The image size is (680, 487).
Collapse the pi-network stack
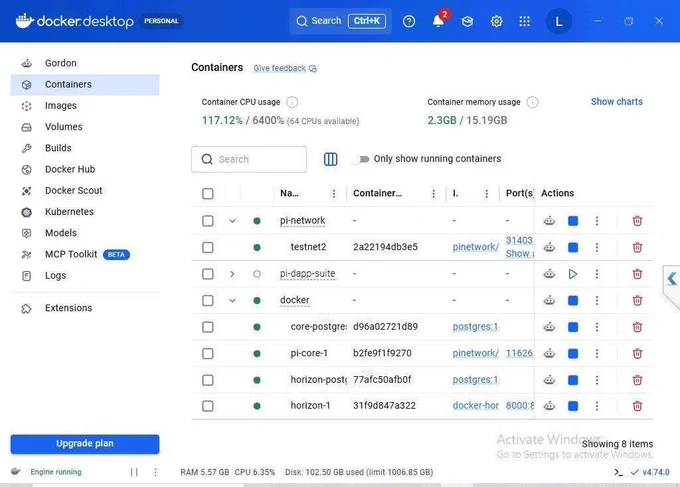[x=232, y=221]
